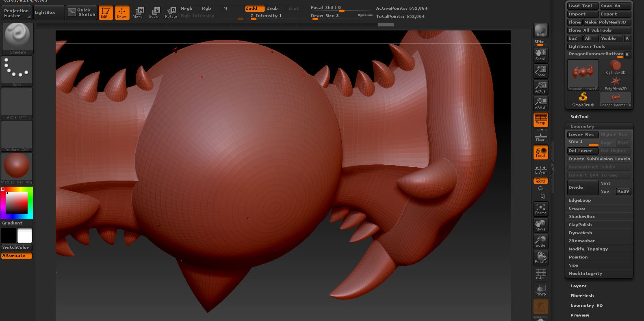The image size is (644, 321).
Task: Click the Actual size icon
Action: pos(540,87)
